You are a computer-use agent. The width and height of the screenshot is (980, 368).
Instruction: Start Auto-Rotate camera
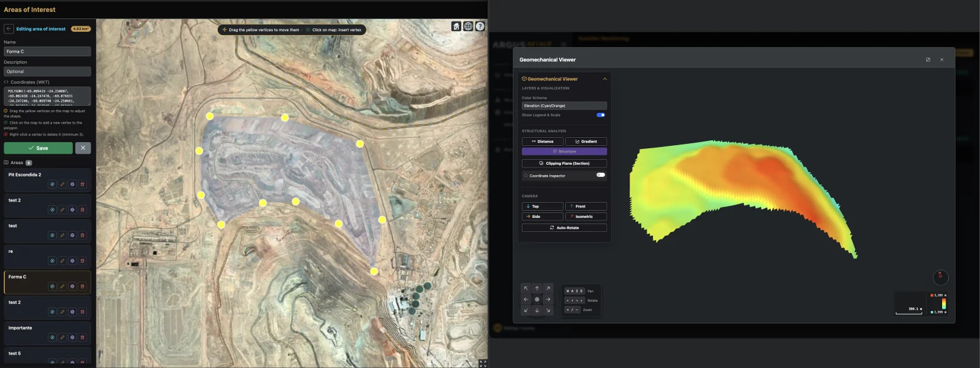pos(564,228)
